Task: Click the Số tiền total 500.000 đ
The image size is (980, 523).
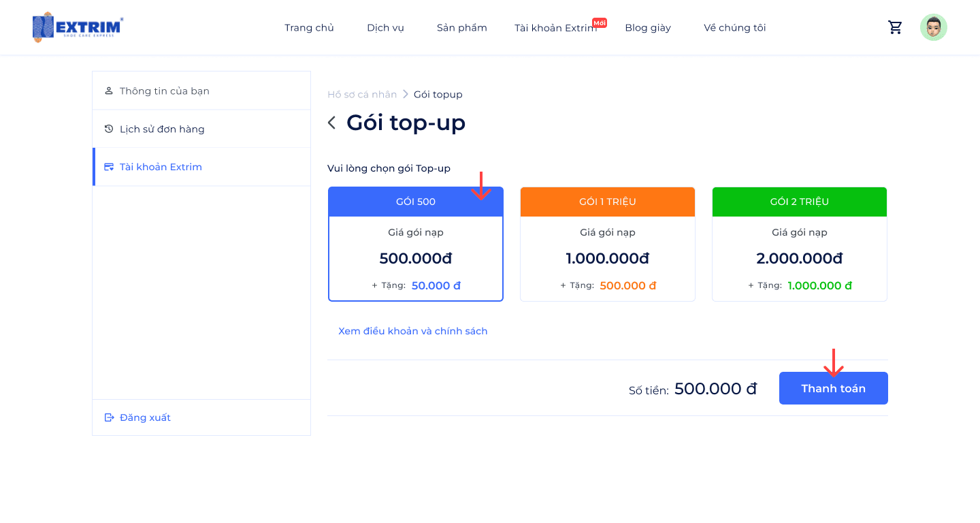Action: click(x=716, y=389)
